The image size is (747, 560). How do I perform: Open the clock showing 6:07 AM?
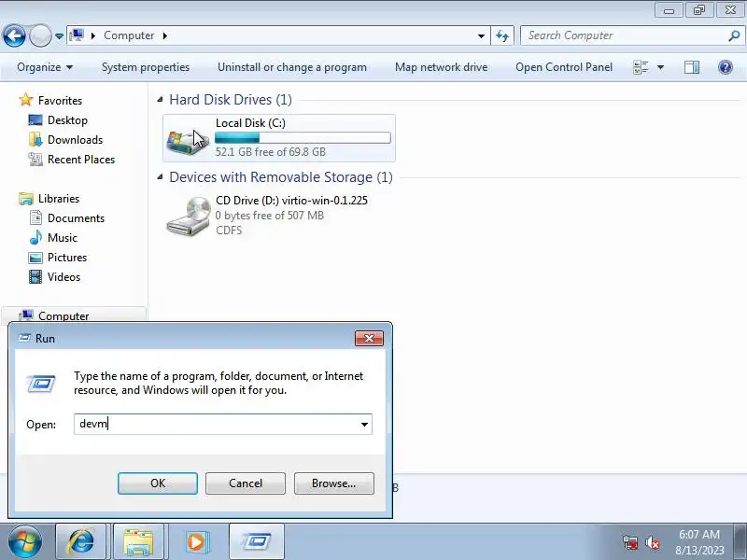(699, 542)
